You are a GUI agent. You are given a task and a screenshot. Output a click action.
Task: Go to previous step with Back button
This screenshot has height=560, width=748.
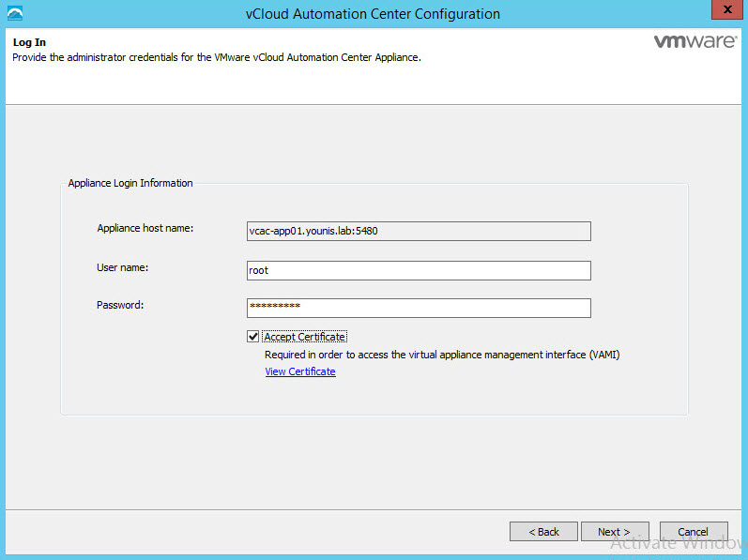[x=543, y=532]
